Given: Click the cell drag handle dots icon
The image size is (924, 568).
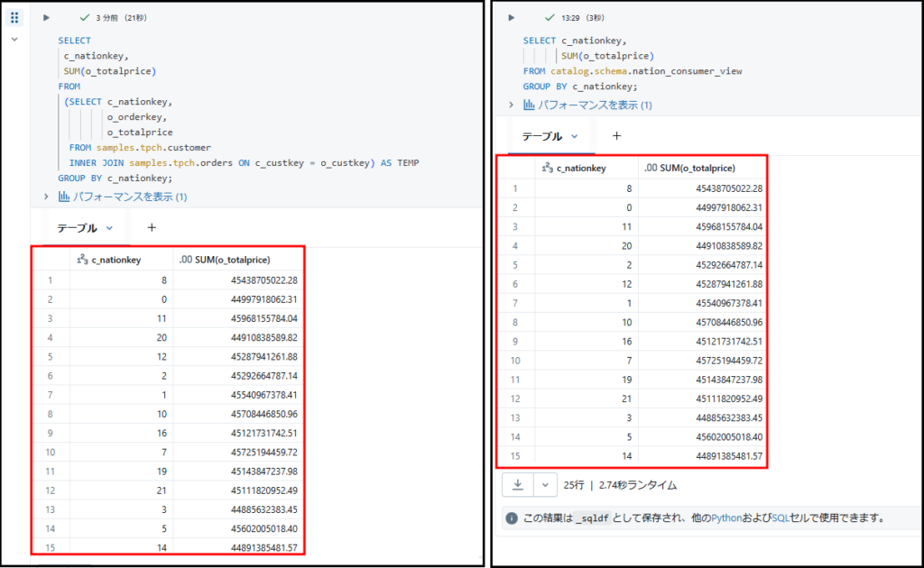Looking at the screenshot, I should tap(14, 18).
